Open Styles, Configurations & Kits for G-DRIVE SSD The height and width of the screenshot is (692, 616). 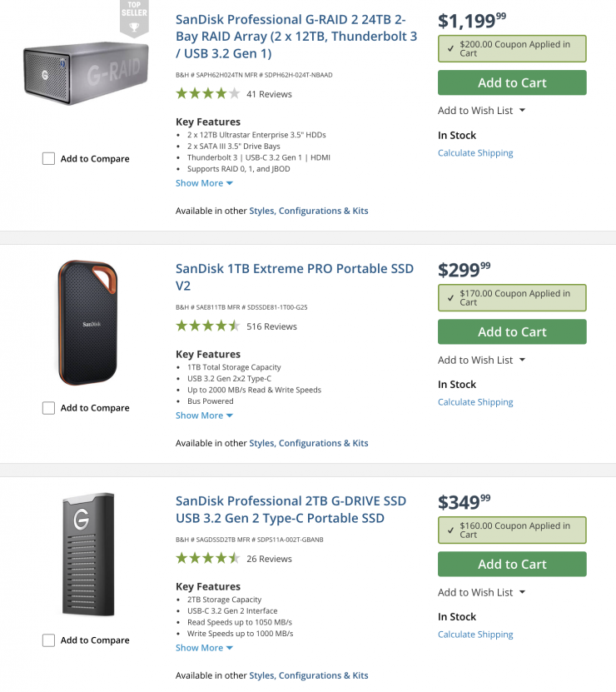[308, 675]
